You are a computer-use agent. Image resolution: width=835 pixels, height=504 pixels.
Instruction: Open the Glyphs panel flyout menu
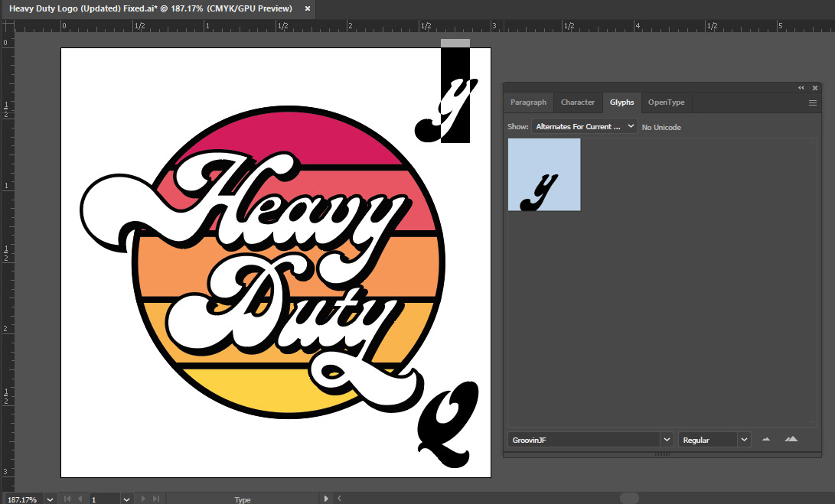pyautogui.click(x=813, y=102)
